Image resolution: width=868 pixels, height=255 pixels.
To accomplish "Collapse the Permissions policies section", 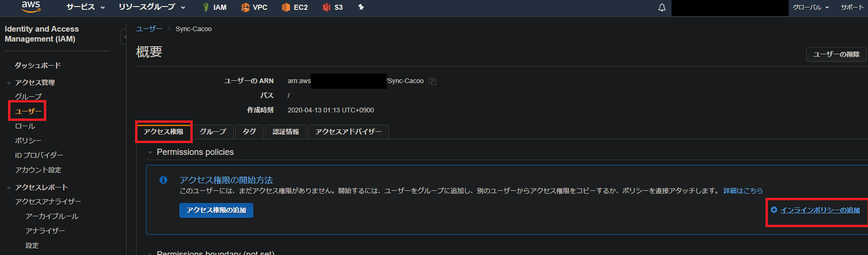I will click(x=150, y=153).
